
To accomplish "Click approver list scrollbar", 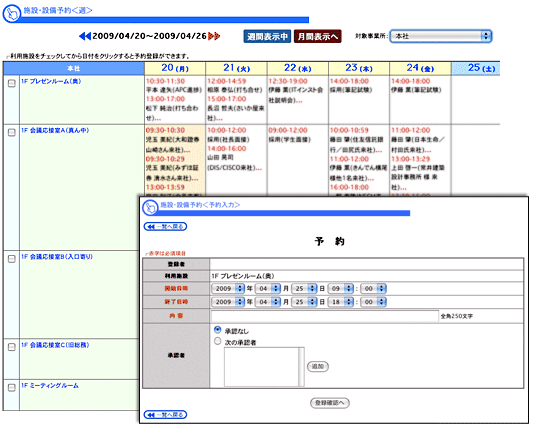I will (302, 367).
